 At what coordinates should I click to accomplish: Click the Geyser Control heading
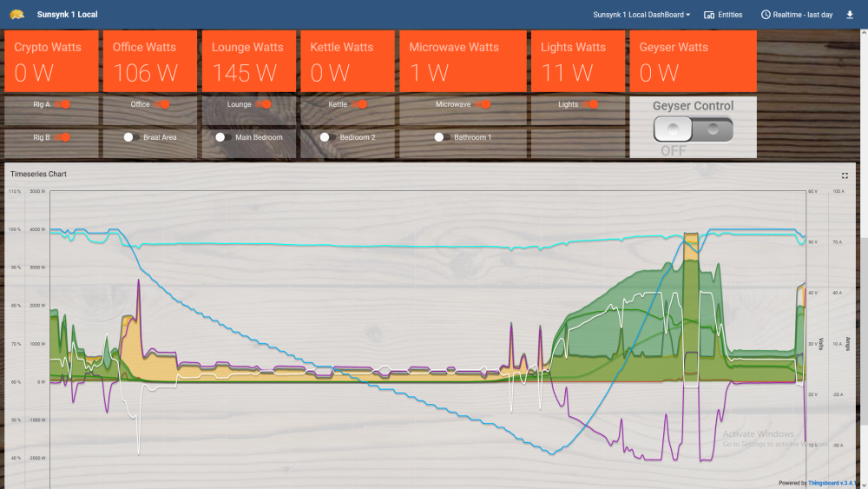(x=693, y=106)
